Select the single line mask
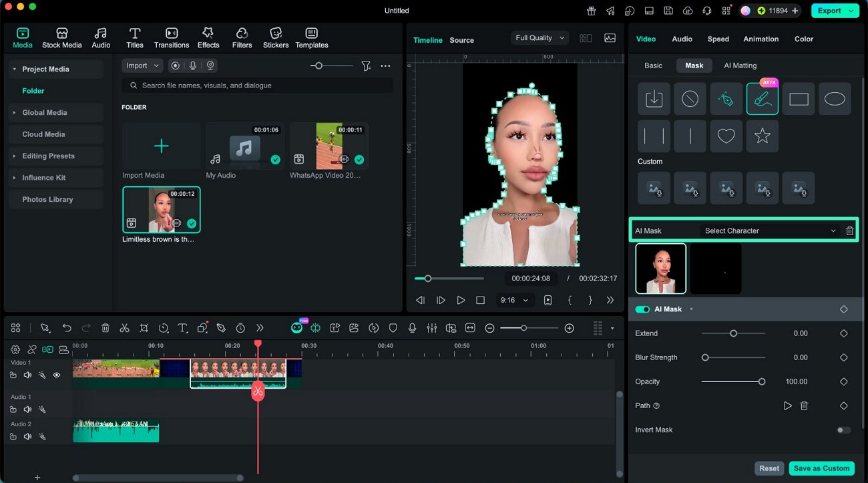868x483 pixels. [x=690, y=136]
